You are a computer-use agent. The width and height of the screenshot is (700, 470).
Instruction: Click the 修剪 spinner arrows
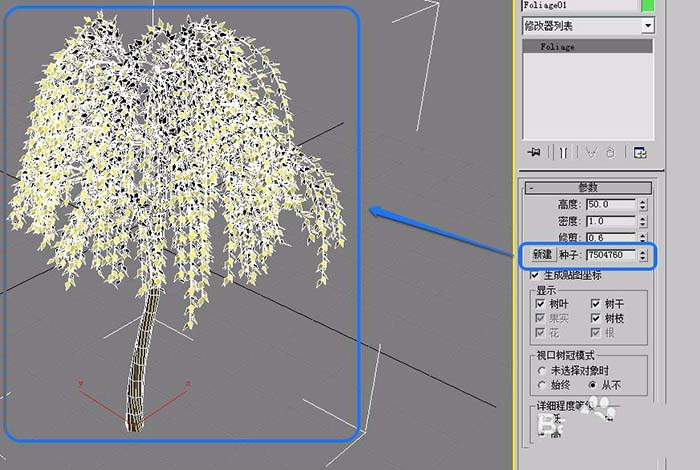(x=642, y=237)
